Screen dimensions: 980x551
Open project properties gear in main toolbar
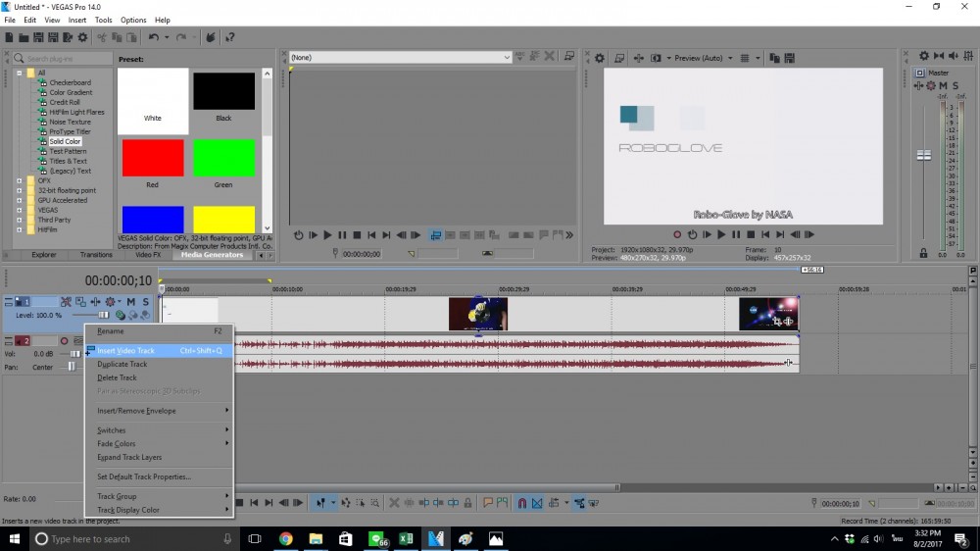(x=82, y=37)
